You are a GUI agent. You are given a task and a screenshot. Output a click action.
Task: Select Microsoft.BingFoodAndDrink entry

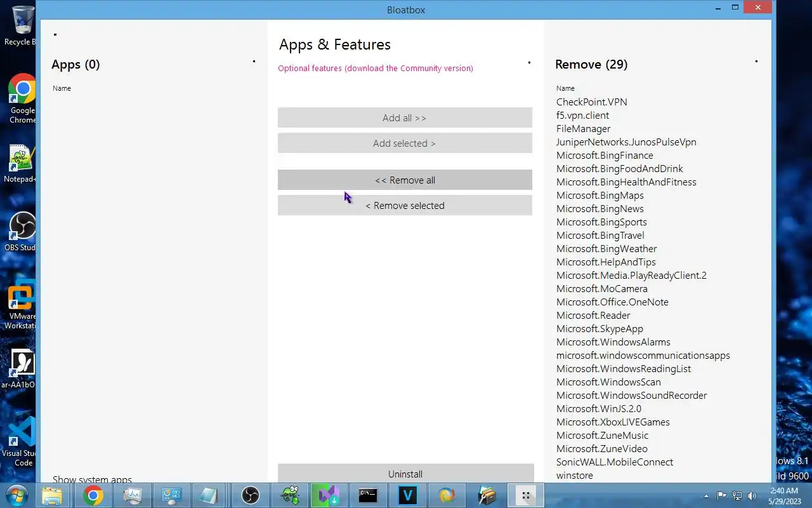click(x=620, y=168)
